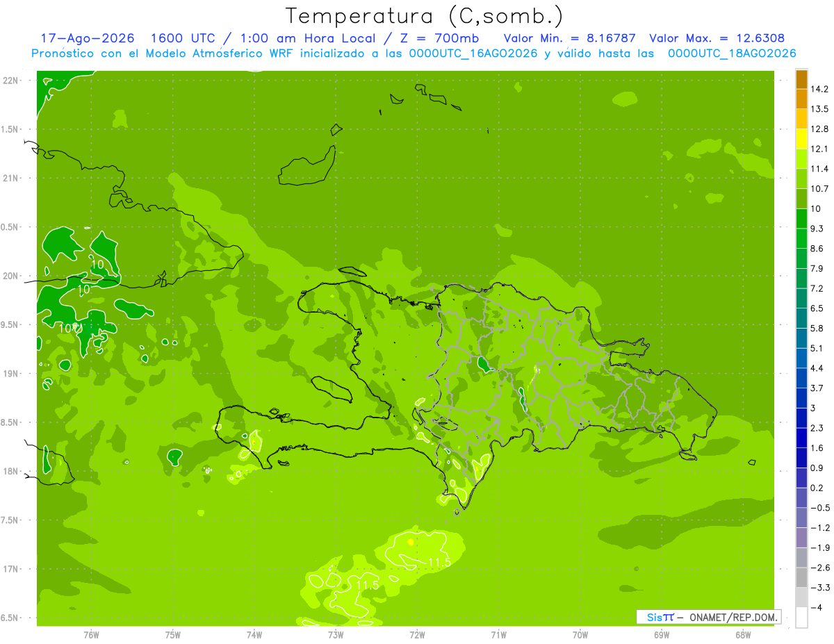Screen dimensions: 834x644
Task: Click the pressure level "Z = 700mb"
Action: [x=437, y=38]
